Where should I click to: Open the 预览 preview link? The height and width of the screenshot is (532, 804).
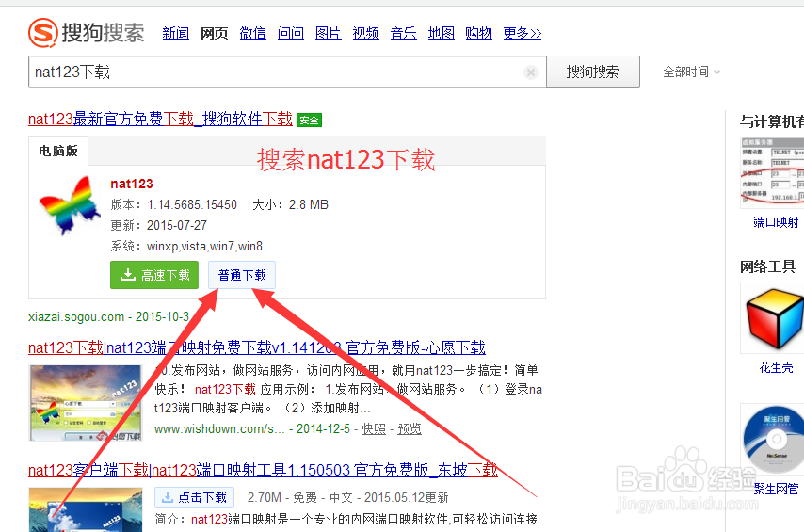pos(410,428)
